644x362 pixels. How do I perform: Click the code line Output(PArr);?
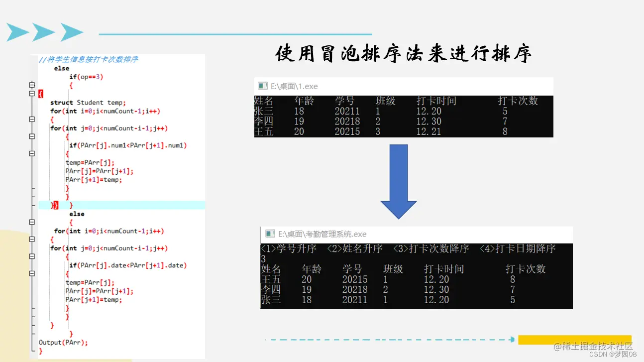(x=63, y=343)
